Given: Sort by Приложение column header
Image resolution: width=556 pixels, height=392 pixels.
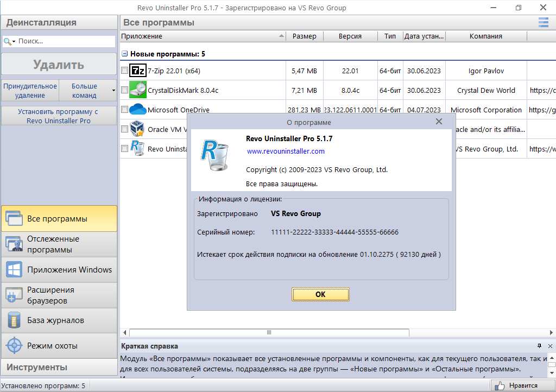Looking at the screenshot, I should [x=203, y=36].
